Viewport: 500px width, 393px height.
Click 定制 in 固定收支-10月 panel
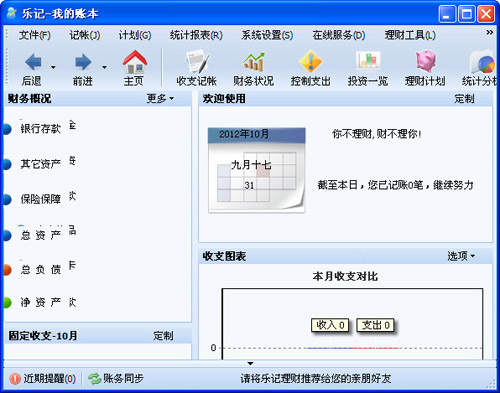tap(163, 336)
